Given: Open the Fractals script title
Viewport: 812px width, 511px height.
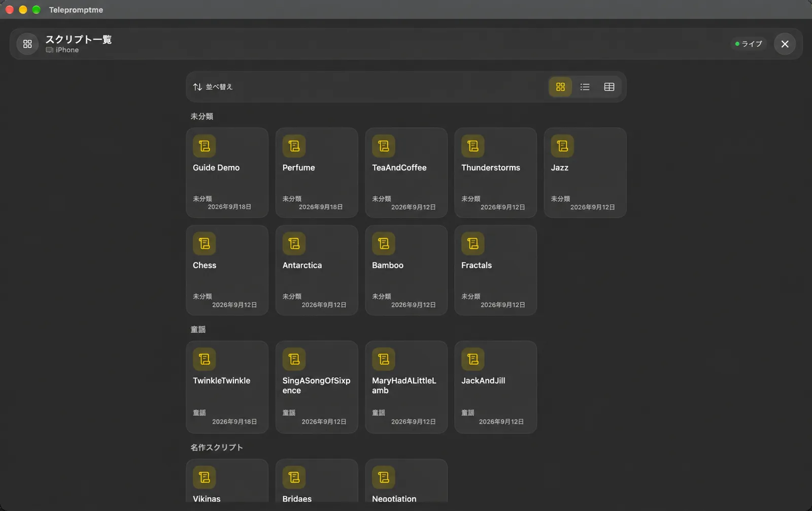Looking at the screenshot, I should click(477, 265).
